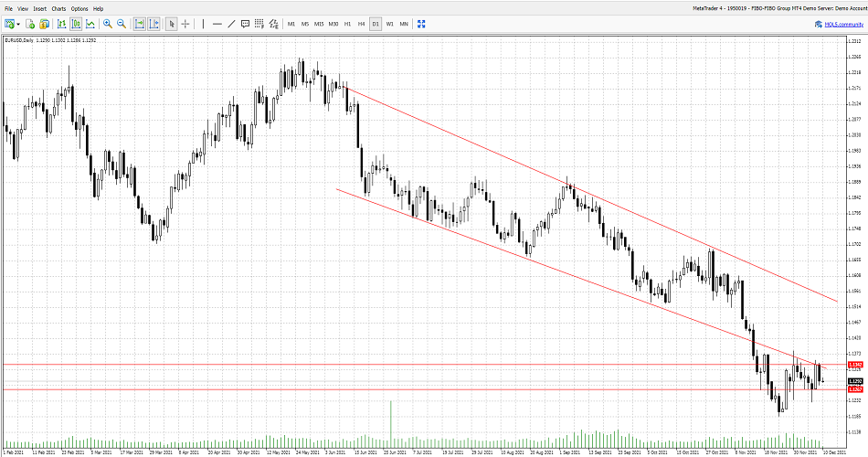Select the crosshair tool
The image size is (868, 457).
[185, 24]
